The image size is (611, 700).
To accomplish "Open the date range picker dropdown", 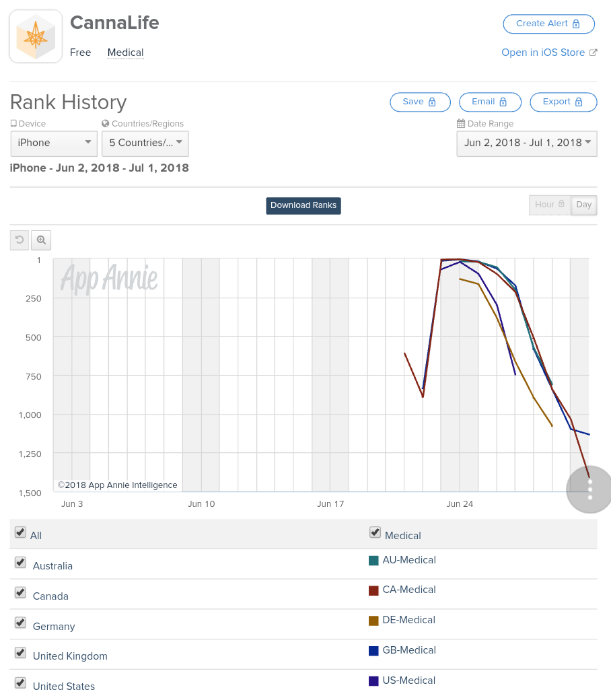I will tap(526, 143).
